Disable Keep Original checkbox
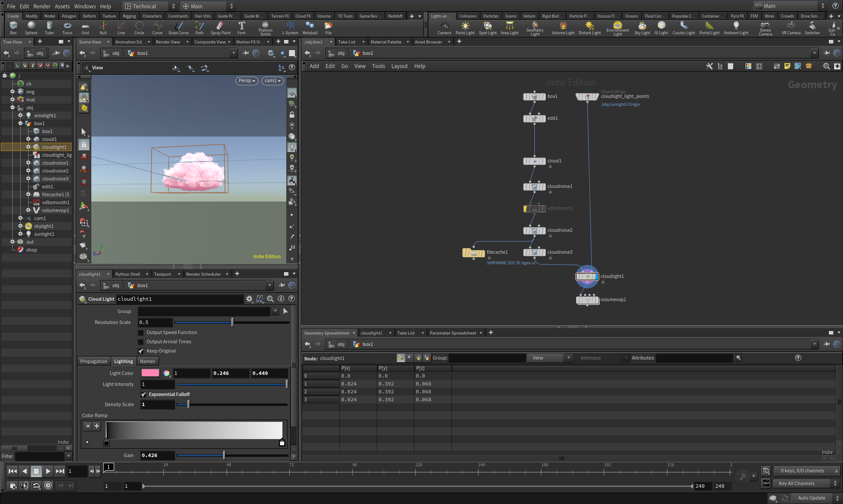The width and height of the screenshot is (843, 504). tap(141, 351)
